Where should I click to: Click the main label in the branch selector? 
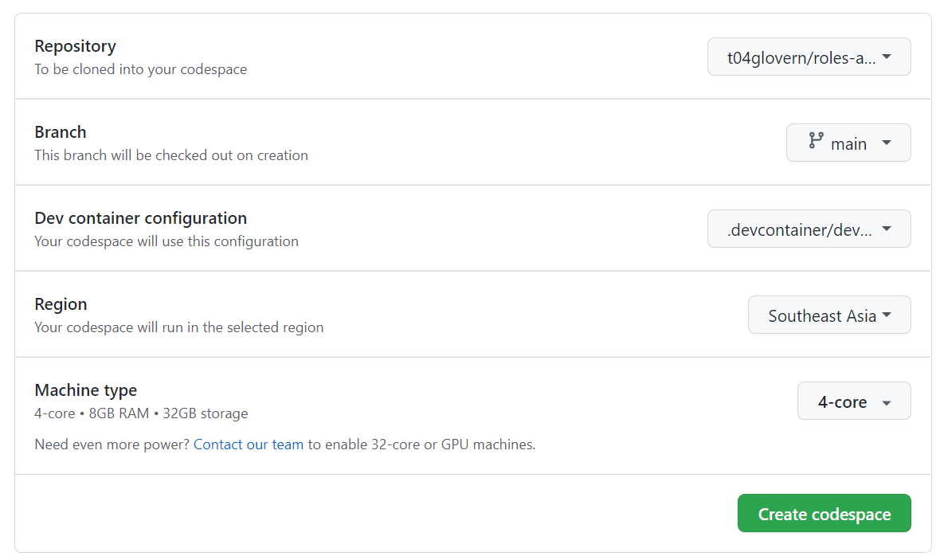848,143
